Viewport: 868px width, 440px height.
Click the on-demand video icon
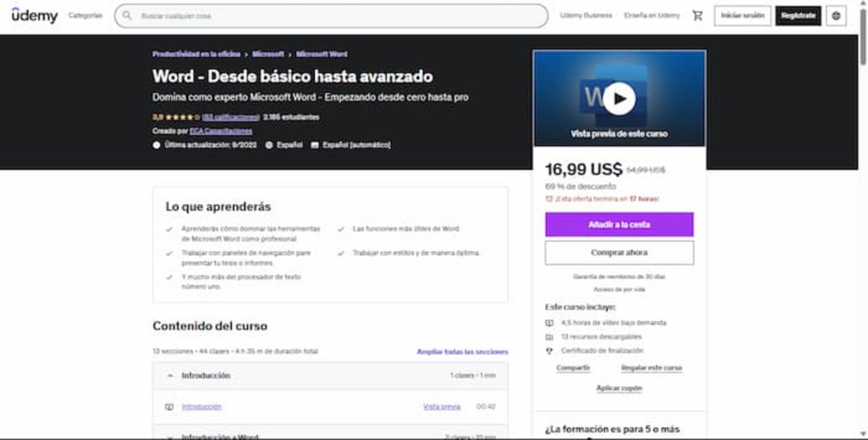(x=549, y=323)
